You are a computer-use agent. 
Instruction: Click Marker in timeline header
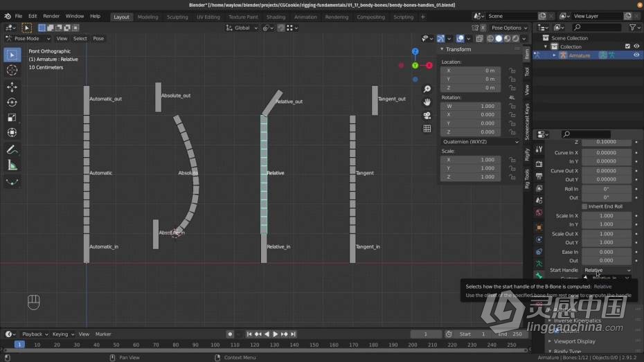(x=103, y=334)
